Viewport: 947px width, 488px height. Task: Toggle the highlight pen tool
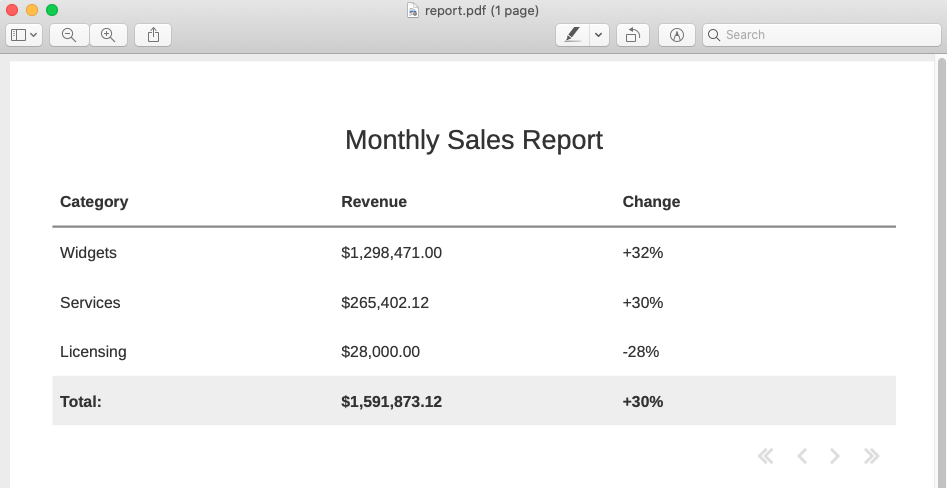(572, 35)
